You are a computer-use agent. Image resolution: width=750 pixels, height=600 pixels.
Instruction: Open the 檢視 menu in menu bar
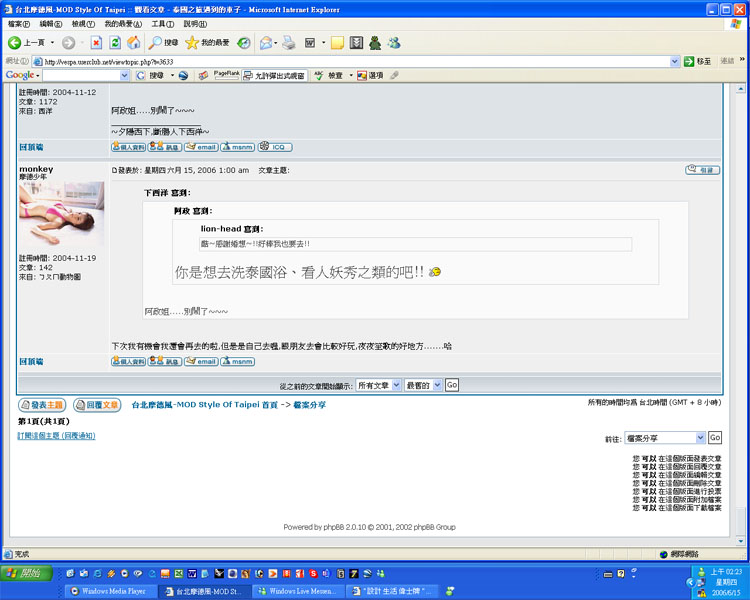82,23
